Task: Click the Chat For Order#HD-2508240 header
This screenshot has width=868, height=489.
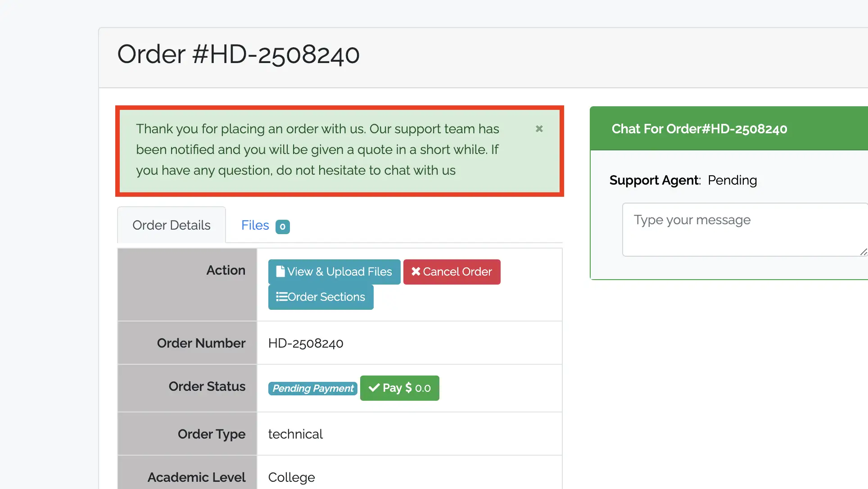Action: [x=699, y=129]
